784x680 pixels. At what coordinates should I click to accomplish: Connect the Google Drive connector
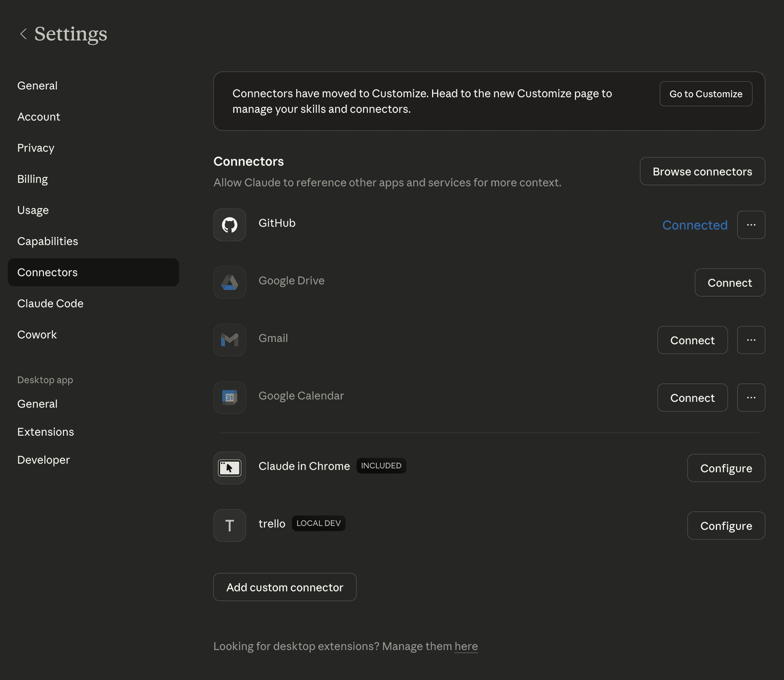point(730,283)
